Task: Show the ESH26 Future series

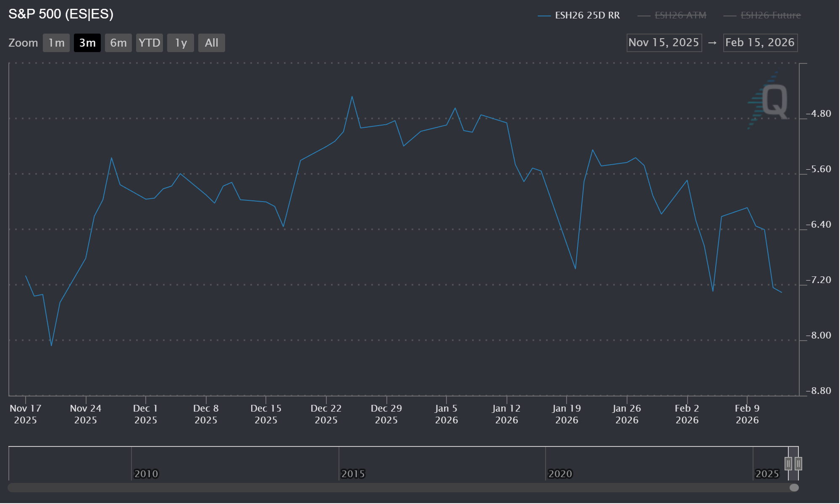Action: coord(770,16)
